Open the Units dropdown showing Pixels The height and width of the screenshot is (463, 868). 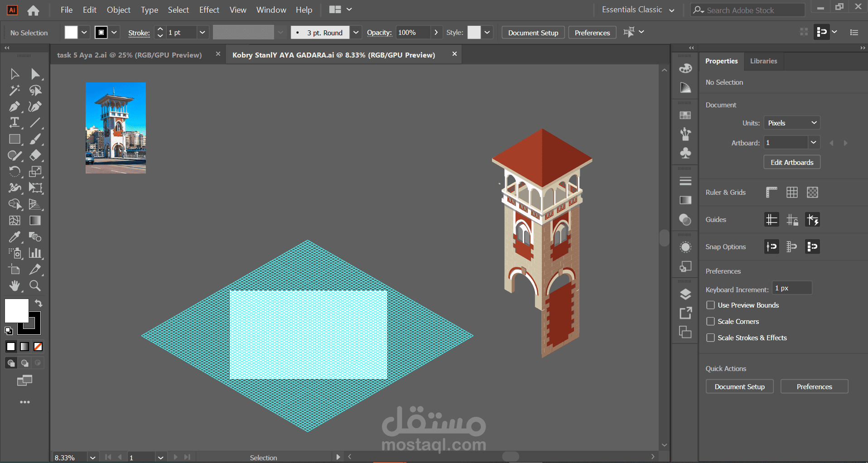click(x=792, y=123)
